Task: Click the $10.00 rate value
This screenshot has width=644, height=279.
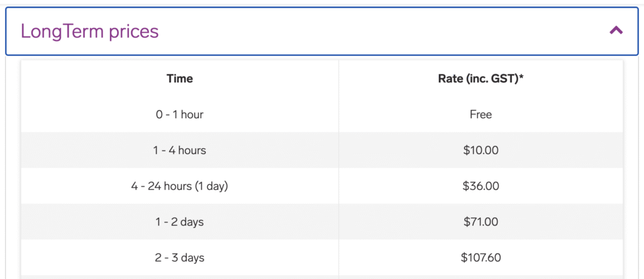Action: coord(480,150)
